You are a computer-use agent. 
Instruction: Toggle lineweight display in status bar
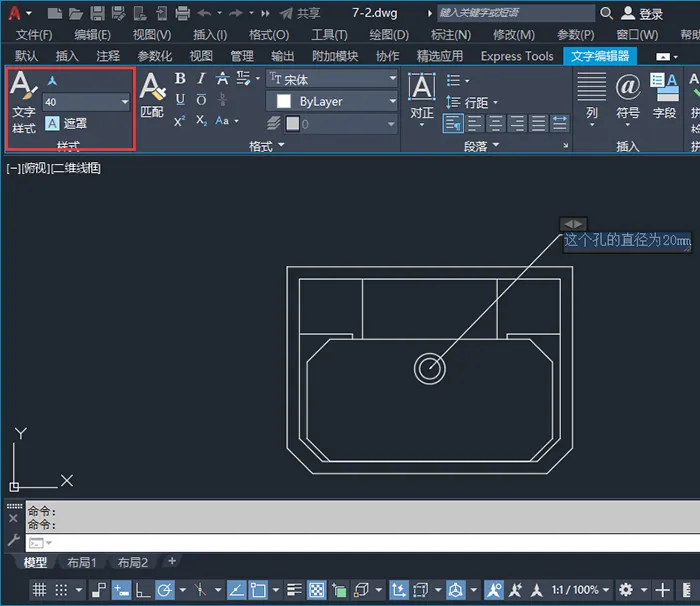pyautogui.click(x=294, y=590)
